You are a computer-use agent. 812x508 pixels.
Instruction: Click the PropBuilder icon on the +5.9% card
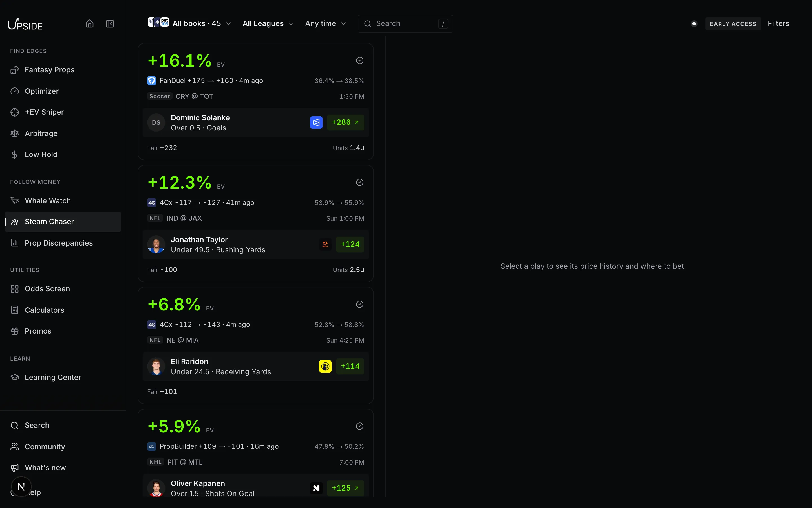[x=152, y=446]
